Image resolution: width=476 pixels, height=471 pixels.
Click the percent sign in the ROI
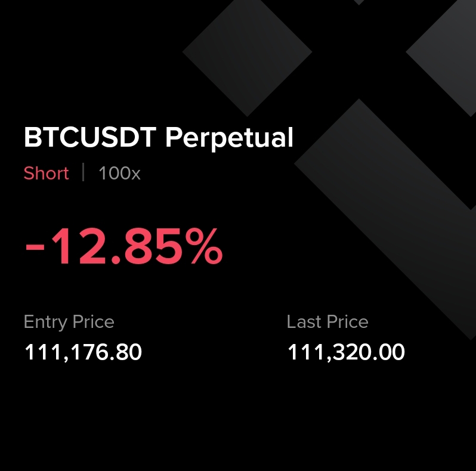(203, 248)
